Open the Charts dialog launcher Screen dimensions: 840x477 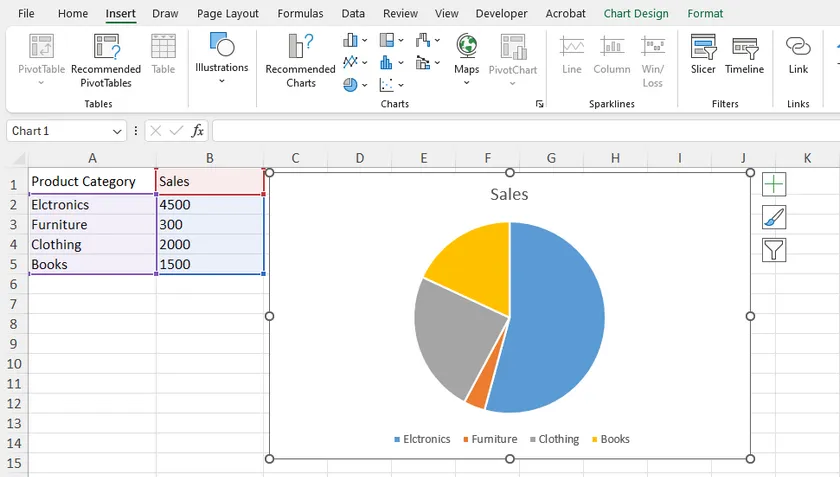539,104
